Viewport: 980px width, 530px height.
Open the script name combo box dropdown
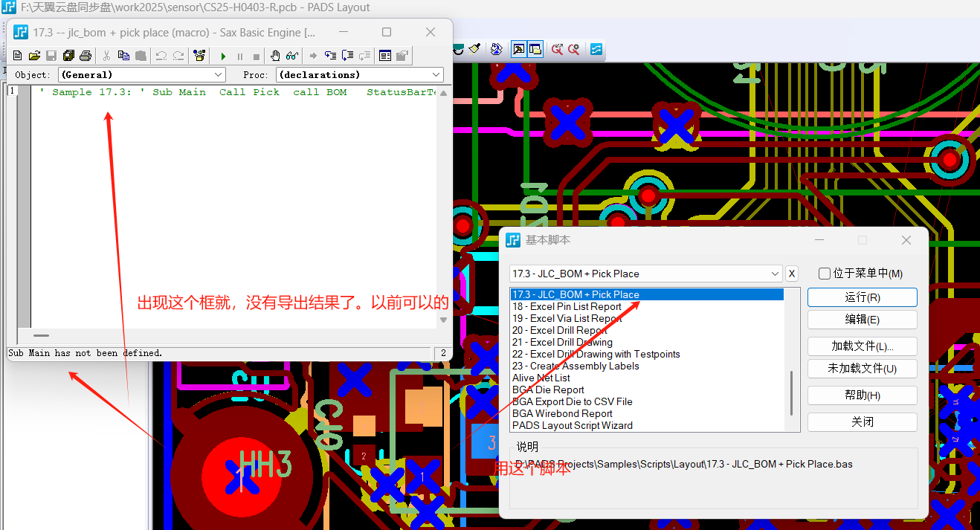776,274
